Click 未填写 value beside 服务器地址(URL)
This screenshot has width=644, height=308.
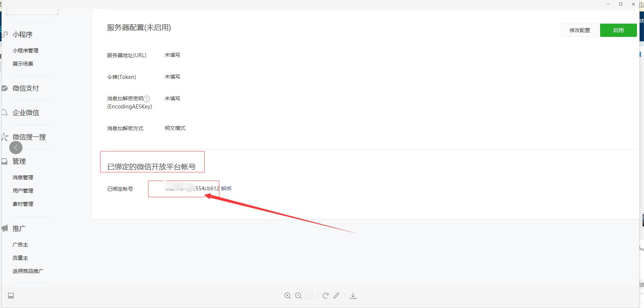click(x=172, y=55)
